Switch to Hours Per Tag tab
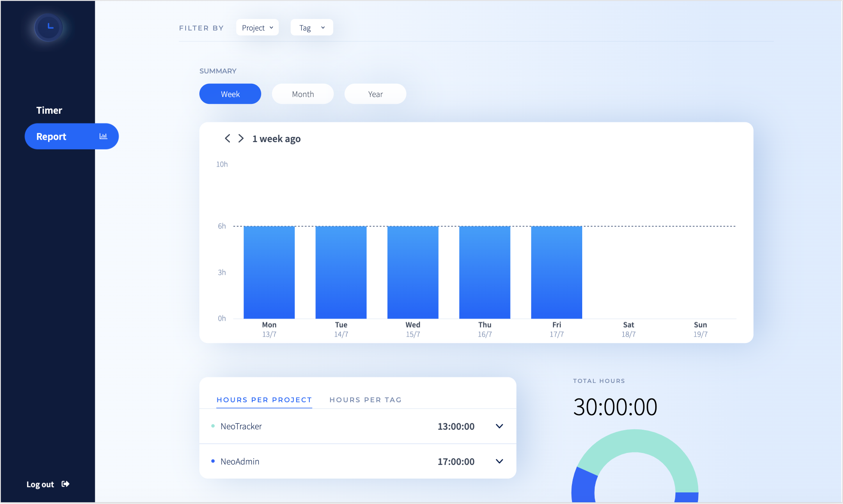843x504 pixels. (366, 400)
